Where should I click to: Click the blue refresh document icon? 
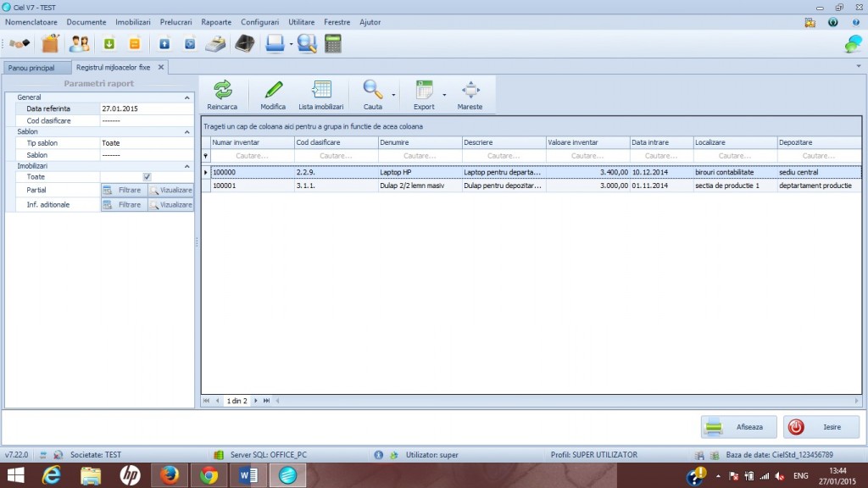(x=190, y=44)
